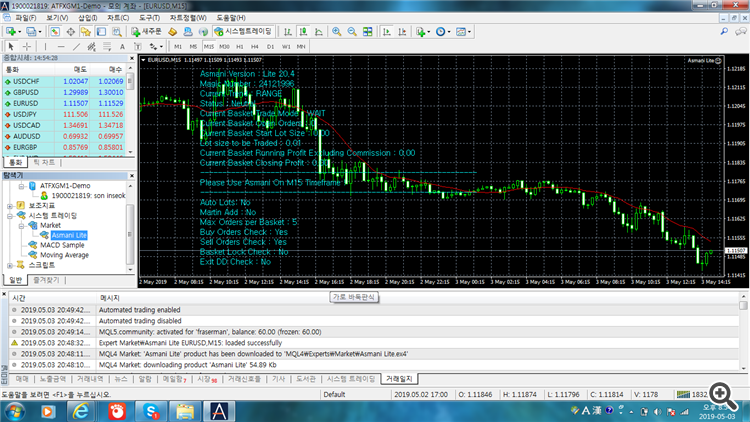The width and height of the screenshot is (750, 422).
Task: Toggle auto scroll chart icon
Action: (386, 32)
